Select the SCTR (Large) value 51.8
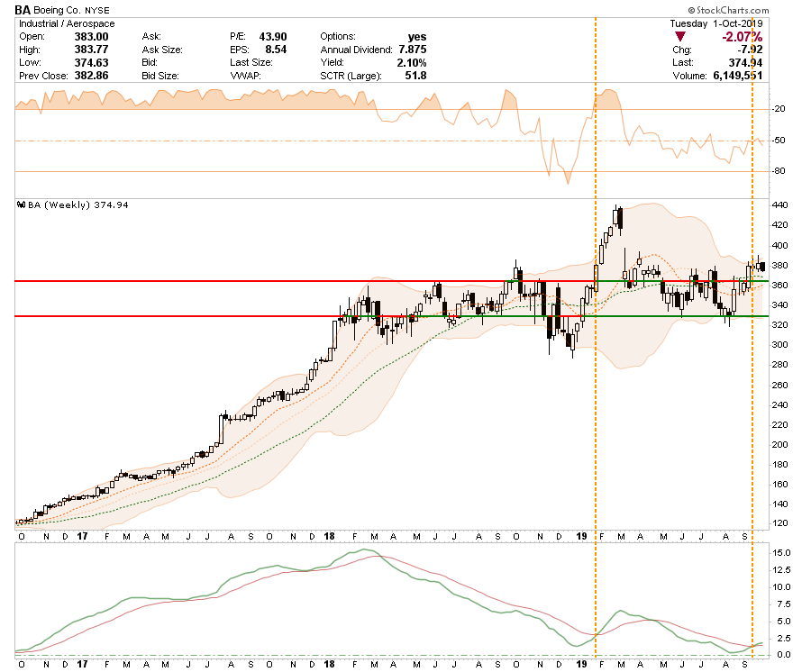Image resolution: width=811 pixels, height=672 pixels. coord(415,76)
